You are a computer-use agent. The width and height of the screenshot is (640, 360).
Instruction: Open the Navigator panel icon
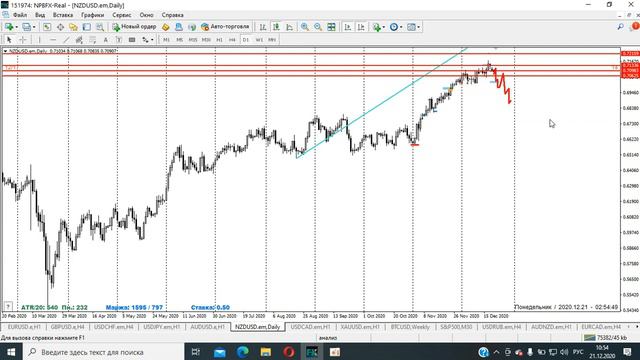pos(73,27)
